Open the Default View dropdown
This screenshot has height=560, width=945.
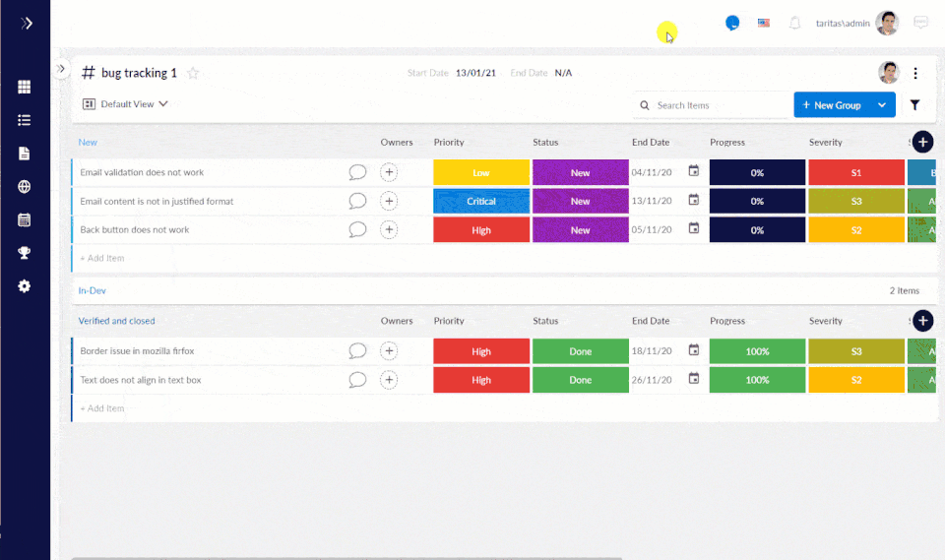(x=125, y=104)
